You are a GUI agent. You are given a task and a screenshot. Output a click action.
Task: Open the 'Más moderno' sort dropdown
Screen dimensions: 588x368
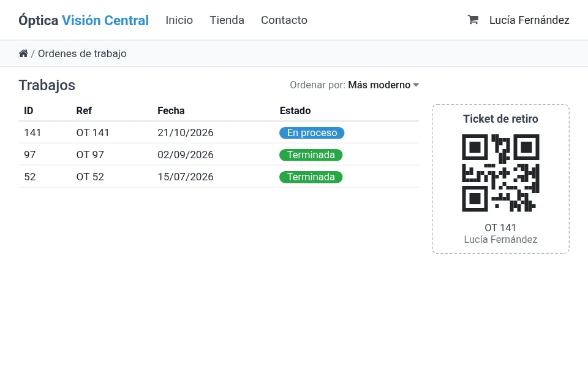tap(383, 85)
